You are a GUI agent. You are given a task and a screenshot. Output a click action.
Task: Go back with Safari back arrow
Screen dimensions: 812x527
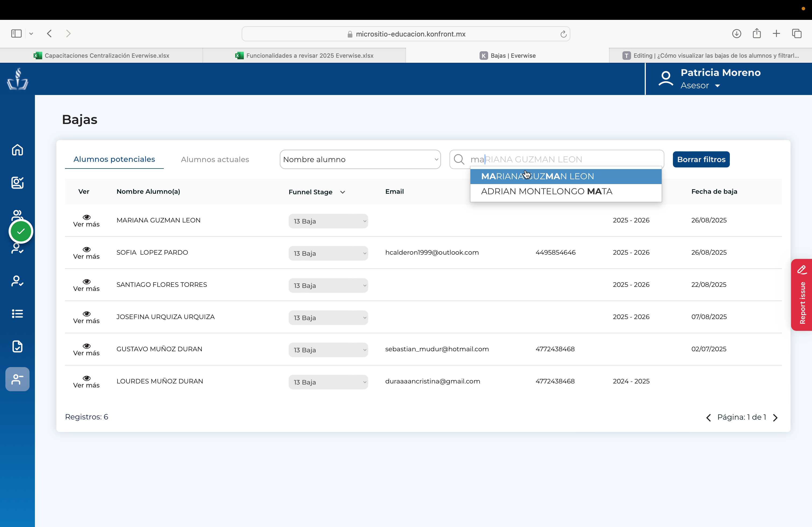[x=49, y=33]
